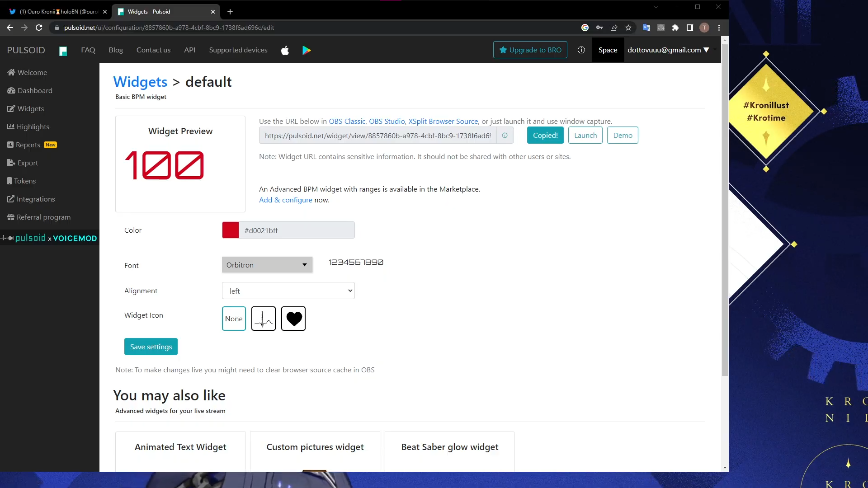View site info via the lock icon
This screenshot has width=868, height=488.
coord(57,28)
